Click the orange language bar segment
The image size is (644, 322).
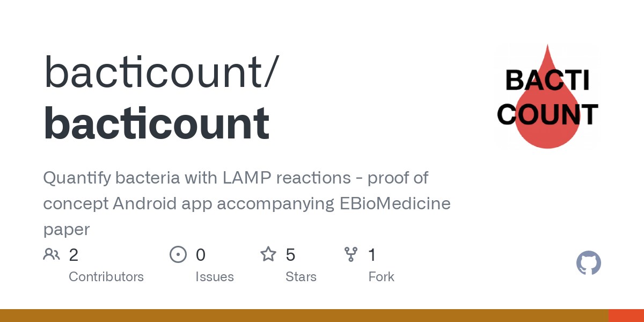pyautogui.click(x=626, y=316)
